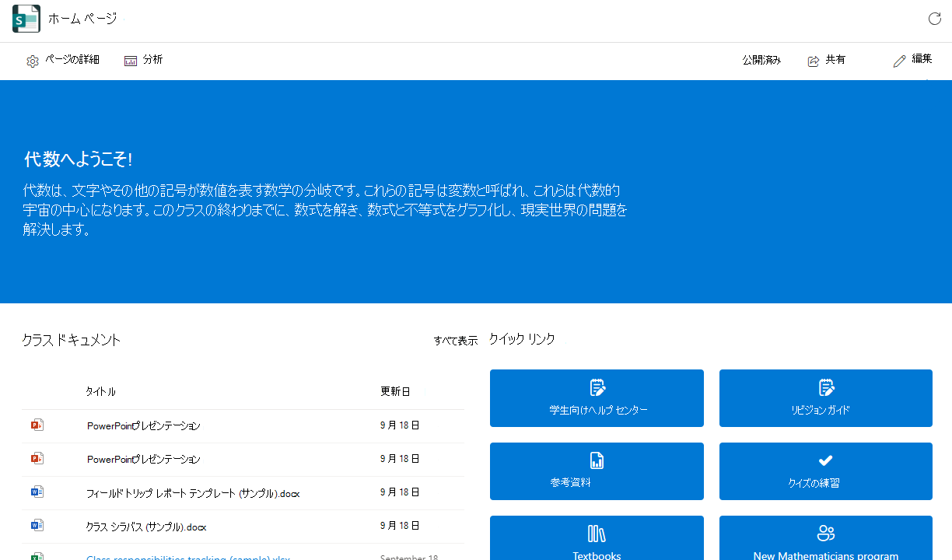
Task: Open first PowerPointプレゼンテーション document
Action: coord(144,426)
